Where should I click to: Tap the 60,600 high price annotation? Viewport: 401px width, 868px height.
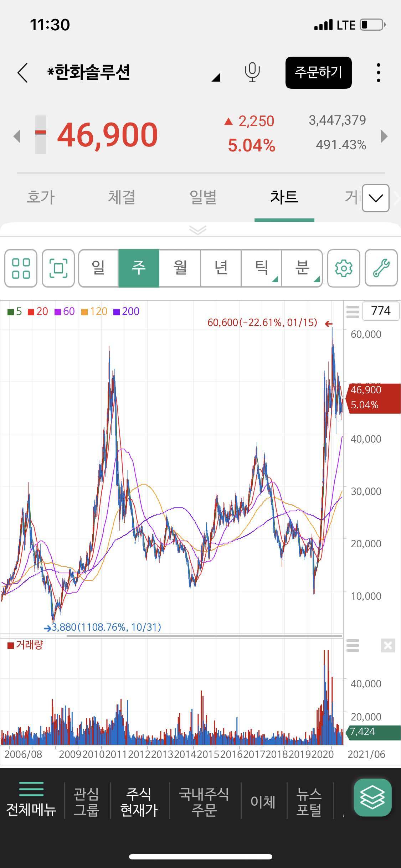(x=262, y=323)
